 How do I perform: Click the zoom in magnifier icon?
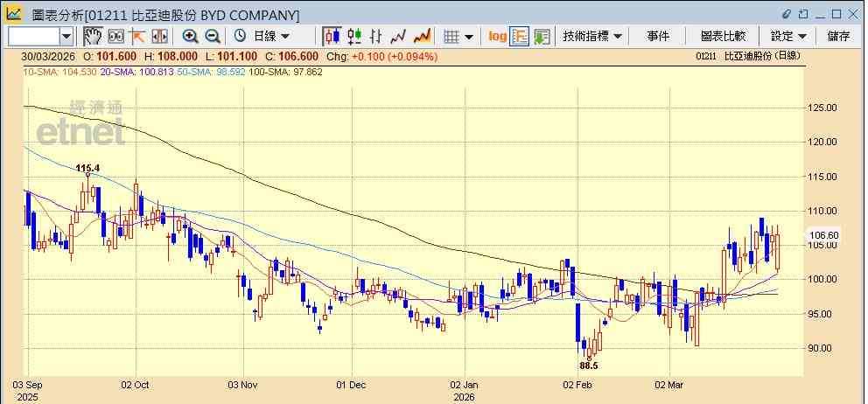coord(190,37)
